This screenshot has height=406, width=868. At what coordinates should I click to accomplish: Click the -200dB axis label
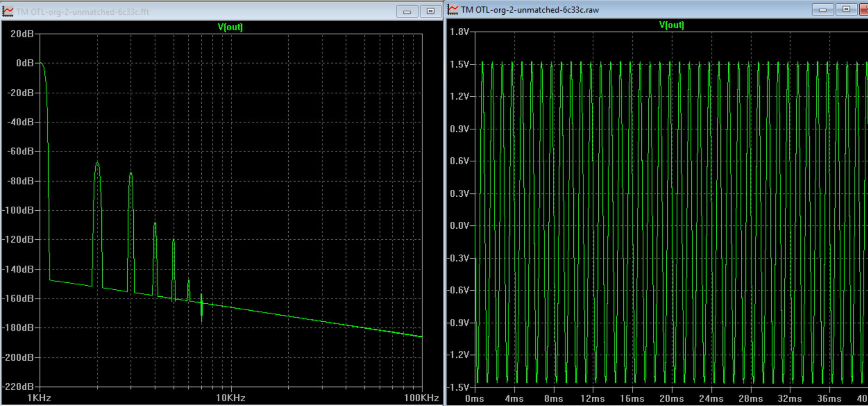click(x=19, y=357)
